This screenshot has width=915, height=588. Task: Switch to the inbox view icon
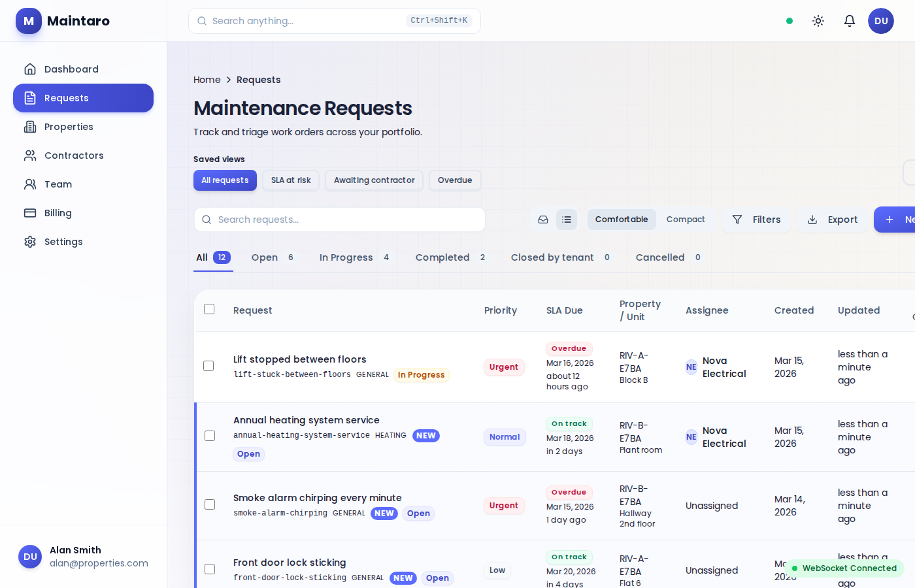(543, 220)
